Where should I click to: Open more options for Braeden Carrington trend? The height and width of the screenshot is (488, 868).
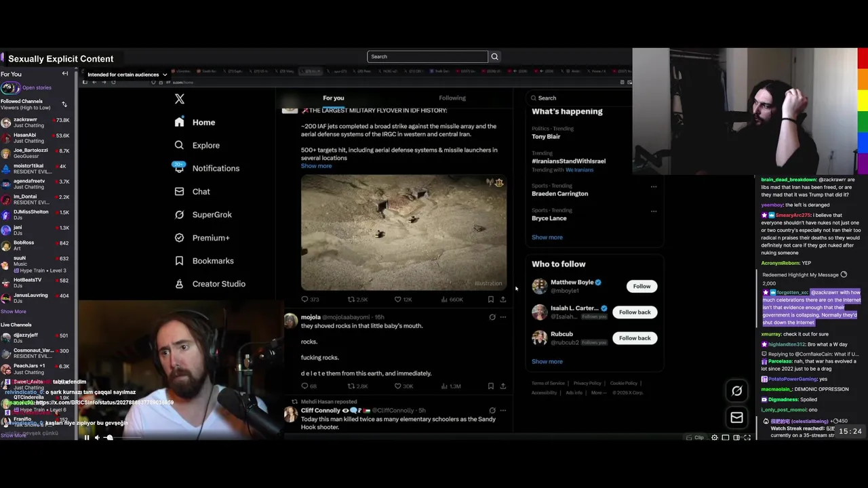point(654,186)
